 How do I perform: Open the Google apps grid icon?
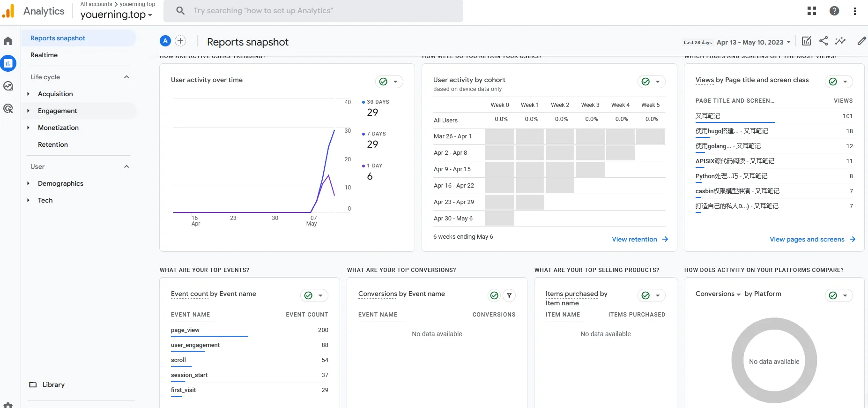coord(812,11)
